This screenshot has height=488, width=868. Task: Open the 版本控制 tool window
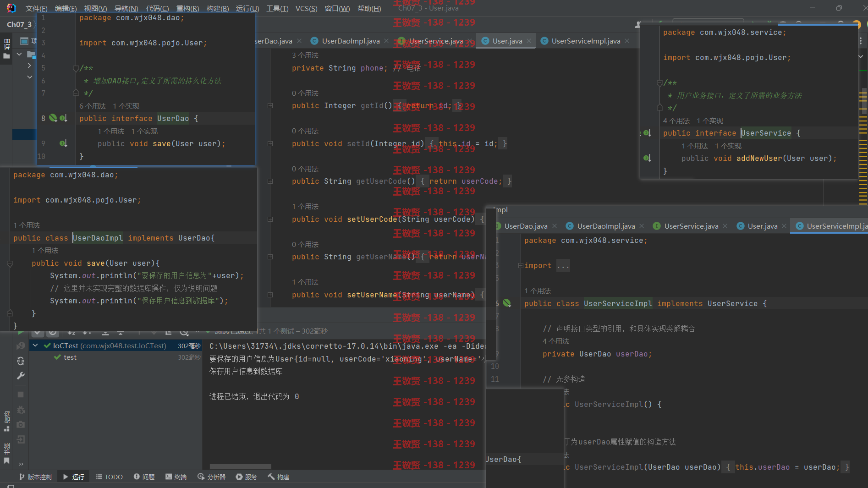point(35,477)
